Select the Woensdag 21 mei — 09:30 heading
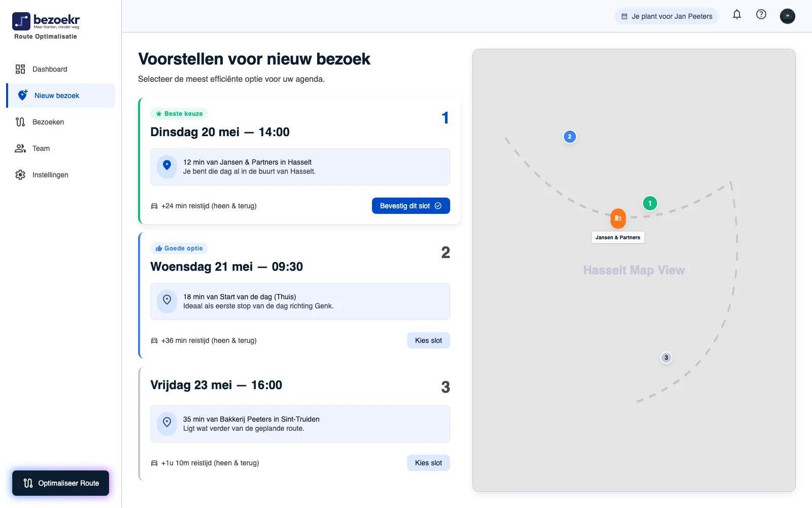812x508 pixels. tap(226, 267)
